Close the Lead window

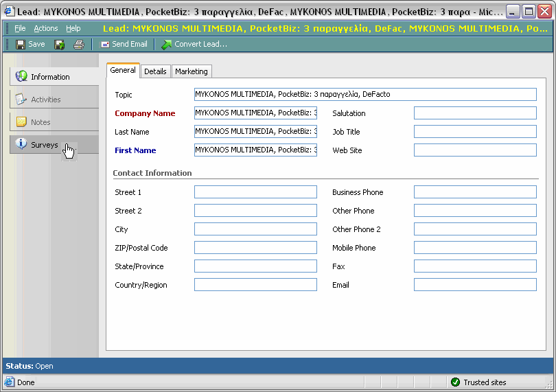point(544,12)
